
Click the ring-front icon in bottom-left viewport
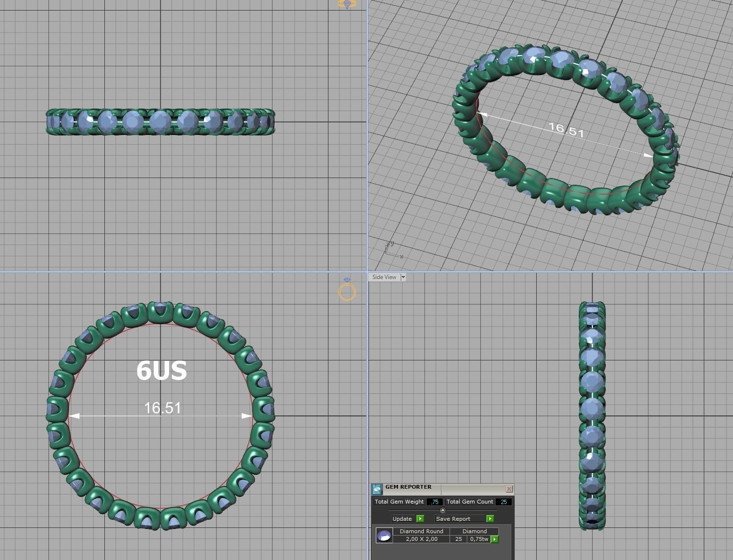[347, 290]
